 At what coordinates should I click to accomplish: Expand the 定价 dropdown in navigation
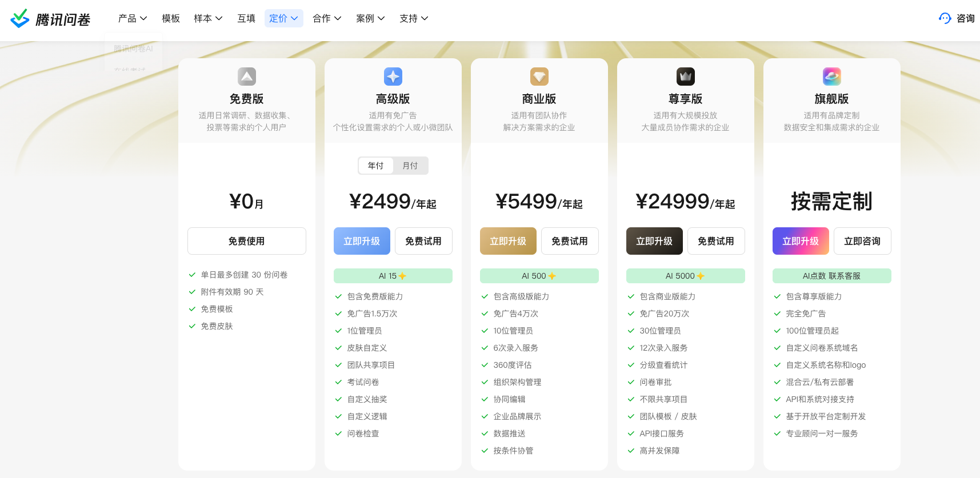point(283,18)
